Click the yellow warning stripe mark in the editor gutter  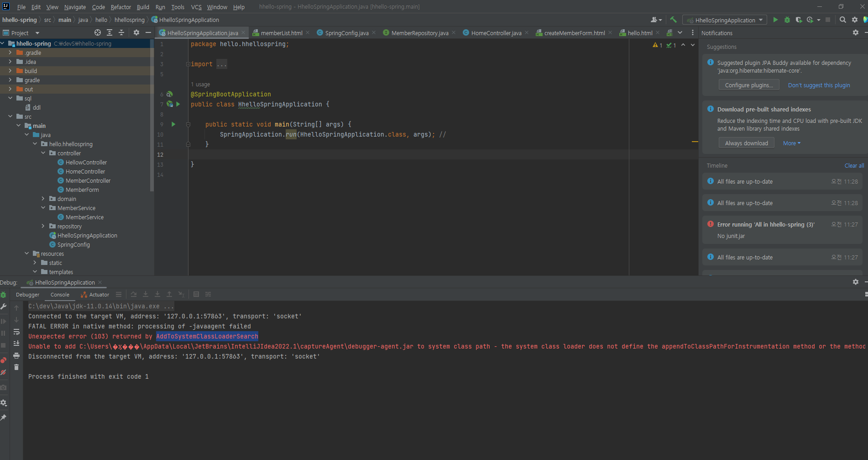tap(695, 142)
